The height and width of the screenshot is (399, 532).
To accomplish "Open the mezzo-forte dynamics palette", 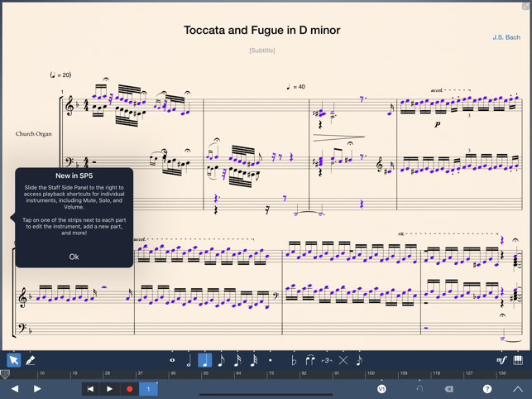I will click(x=501, y=360).
